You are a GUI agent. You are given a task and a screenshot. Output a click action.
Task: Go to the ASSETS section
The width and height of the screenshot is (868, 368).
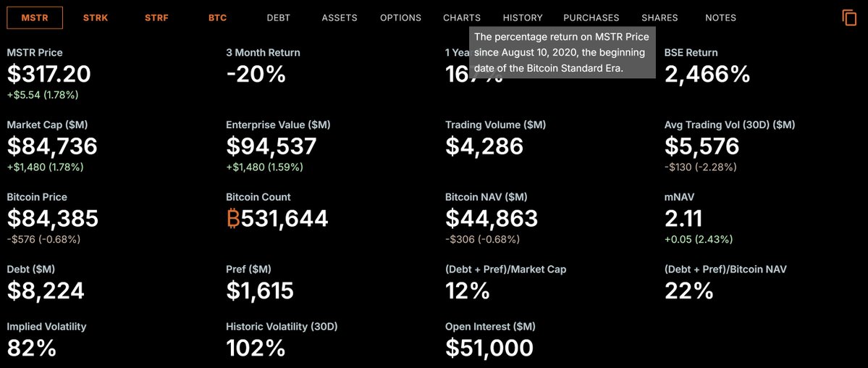pos(340,17)
